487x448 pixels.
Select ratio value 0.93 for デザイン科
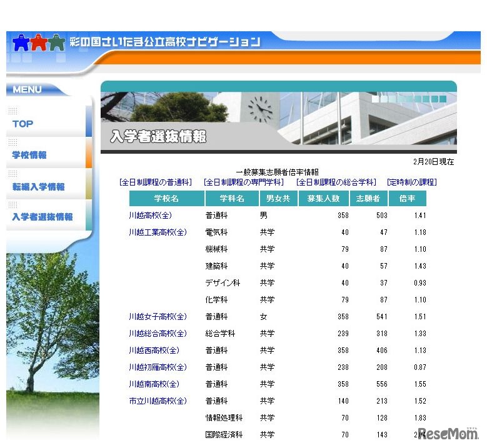[x=420, y=283]
